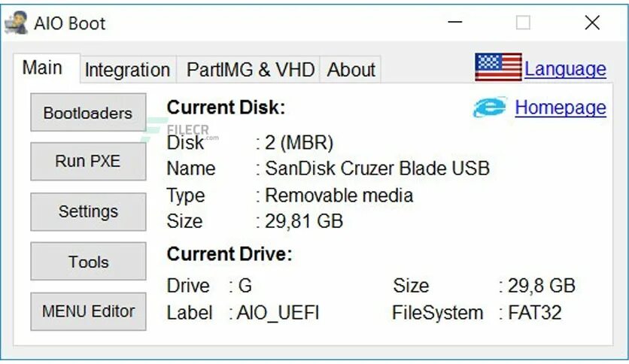629x364 pixels.
Task: Open the MENU Editor
Action: click(x=88, y=311)
